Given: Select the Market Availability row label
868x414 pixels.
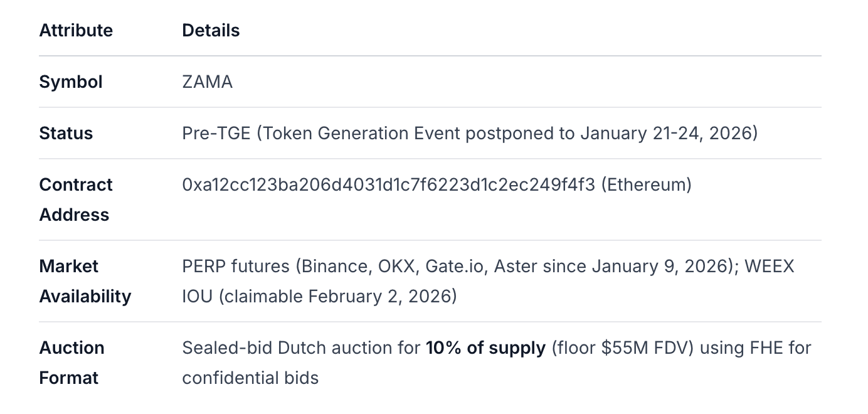Looking at the screenshot, I should pos(85,281).
